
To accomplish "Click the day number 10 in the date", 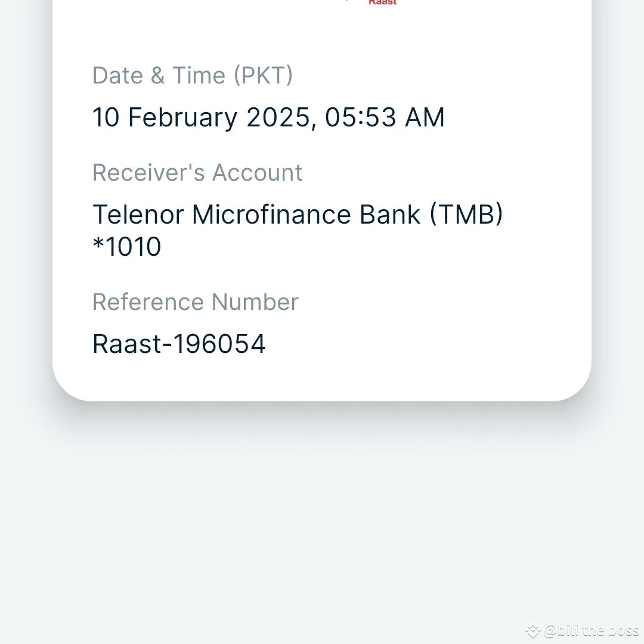I will coord(106,117).
